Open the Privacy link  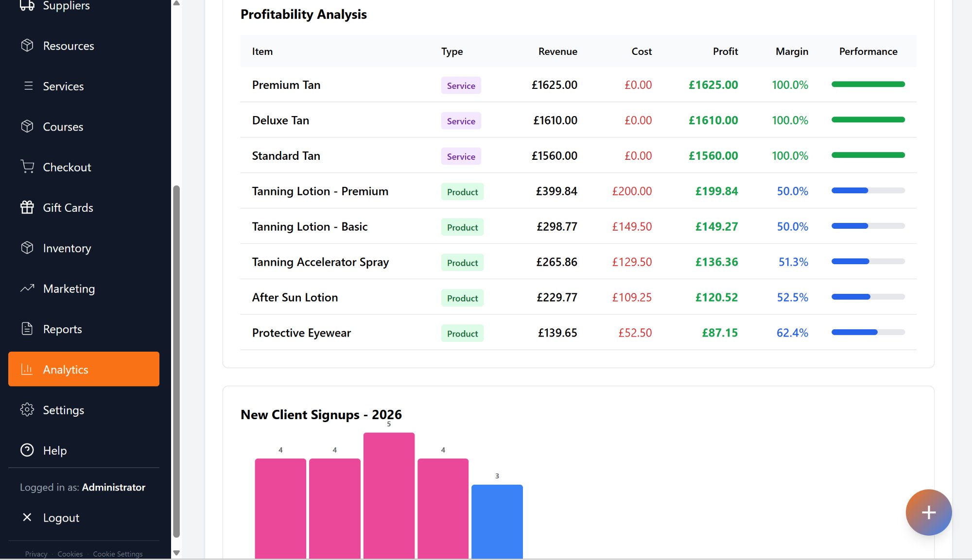pos(36,554)
